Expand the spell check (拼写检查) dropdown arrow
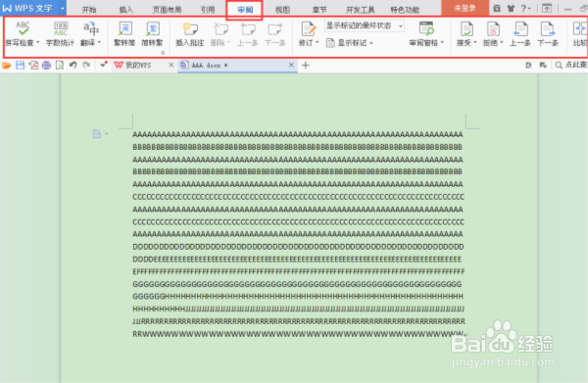The width and height of the screenshot is (588, 383). coord(38,42)
